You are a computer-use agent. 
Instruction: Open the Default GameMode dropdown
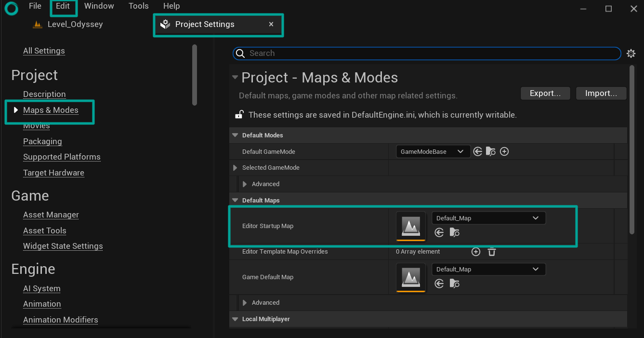[433, 152]
